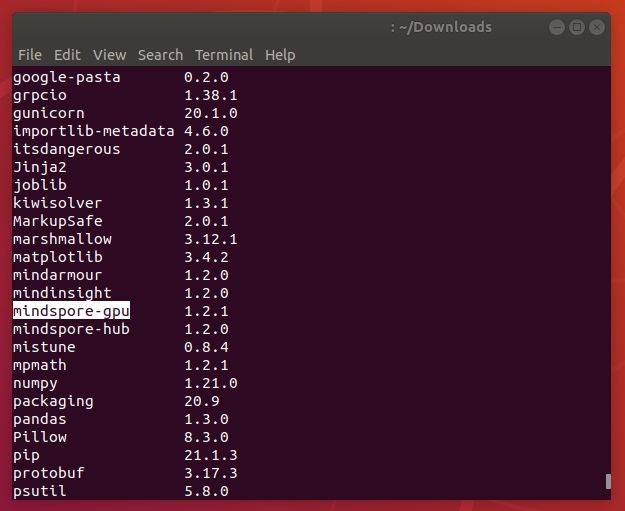Click version 1.3.0 of pandas
This screenshot has width=625, height=511.
pyautogui.click(x=206, y=419)
